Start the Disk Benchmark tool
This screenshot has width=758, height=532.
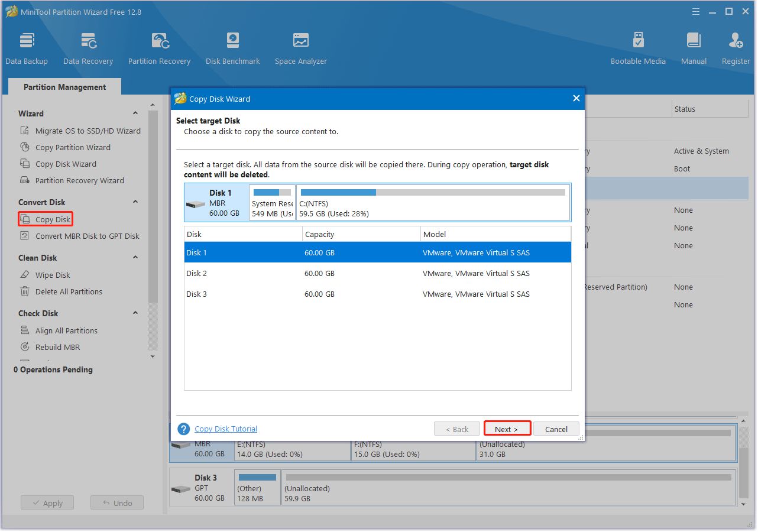tap(233, 48)
